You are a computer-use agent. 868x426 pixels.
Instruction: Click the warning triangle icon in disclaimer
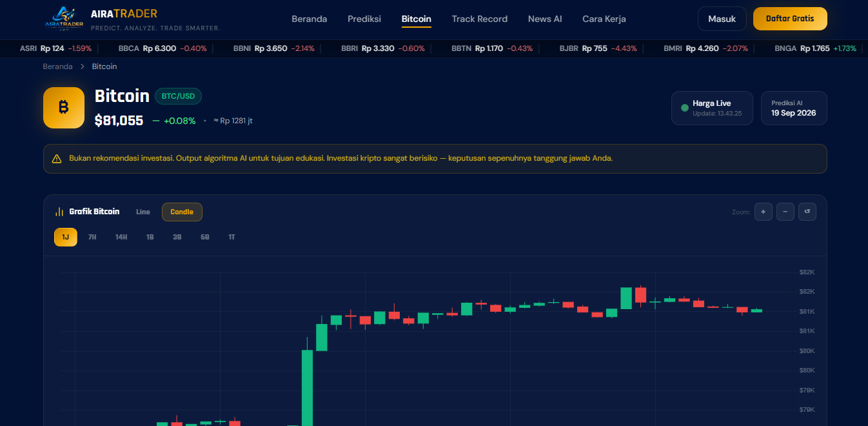[57, 159]
